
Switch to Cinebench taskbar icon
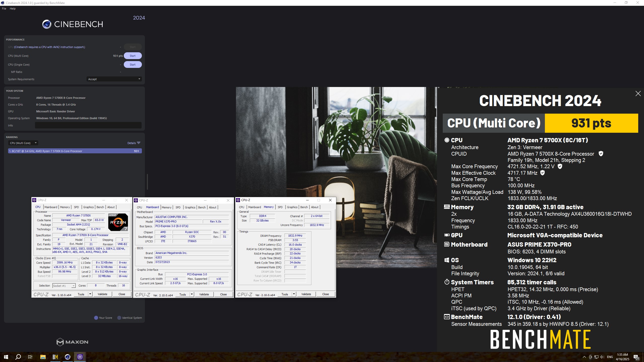67,357
